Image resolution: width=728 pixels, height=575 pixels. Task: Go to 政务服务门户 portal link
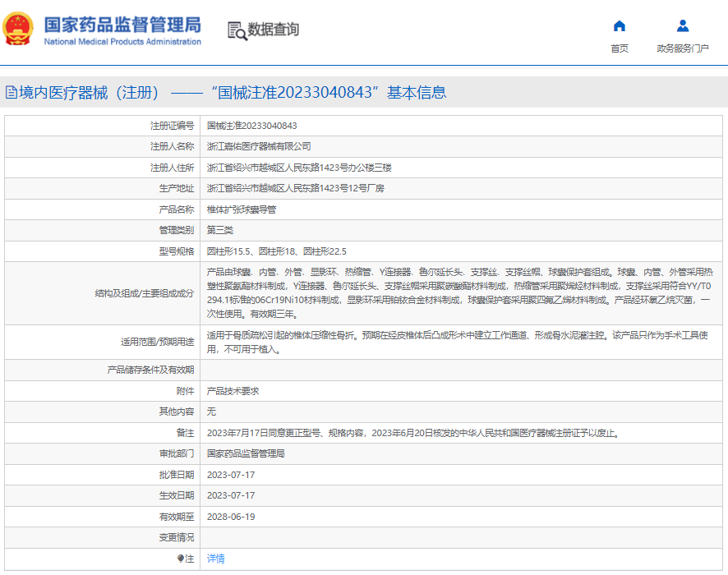click(683, 48)
